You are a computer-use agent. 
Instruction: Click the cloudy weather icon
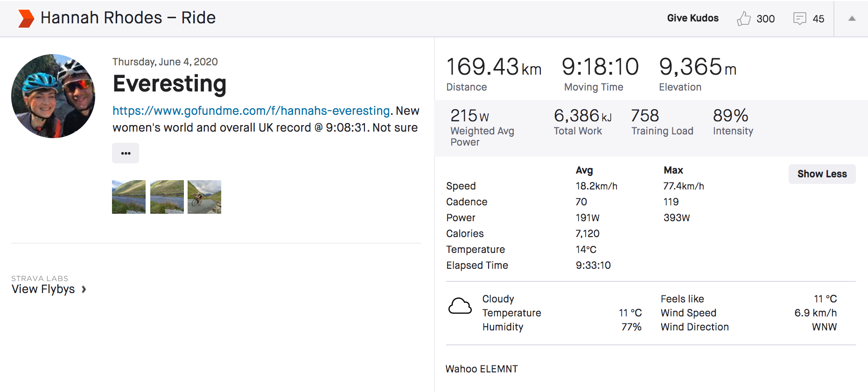(x=460, y=306)
